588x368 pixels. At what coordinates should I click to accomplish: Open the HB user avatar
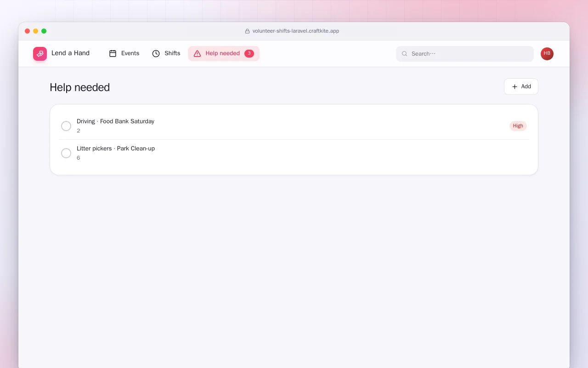point(547,54)
